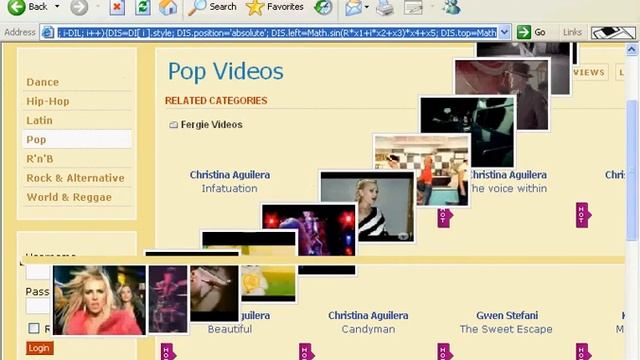This screenshot has width=640, height=360.
Task: Click the vertical scrollbar thumb
Action: (x=631, y=171)
